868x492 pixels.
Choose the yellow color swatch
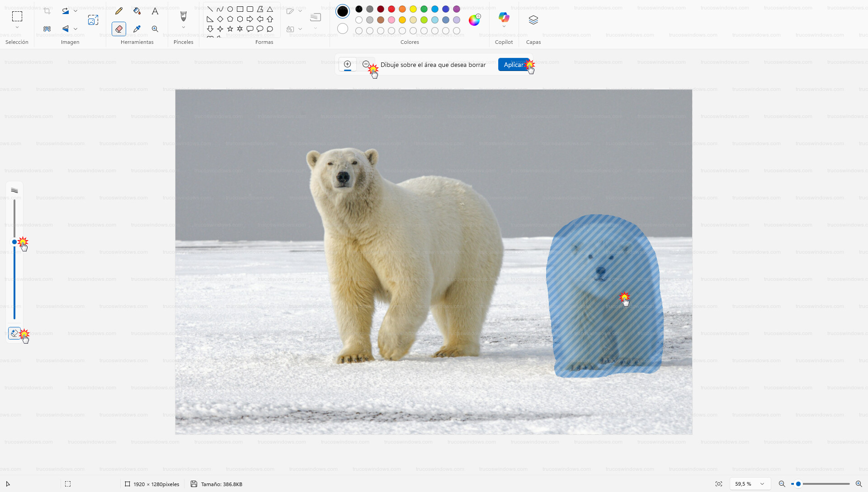[413, 9]
